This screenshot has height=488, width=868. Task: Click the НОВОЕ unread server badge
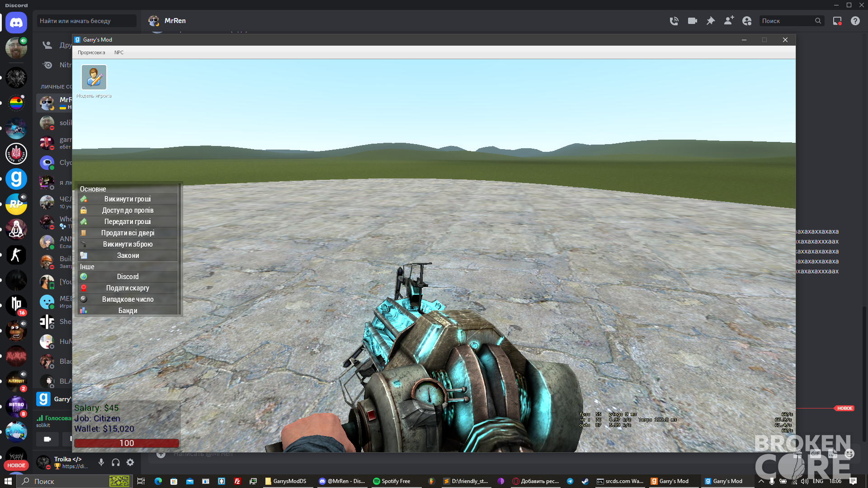16,465
